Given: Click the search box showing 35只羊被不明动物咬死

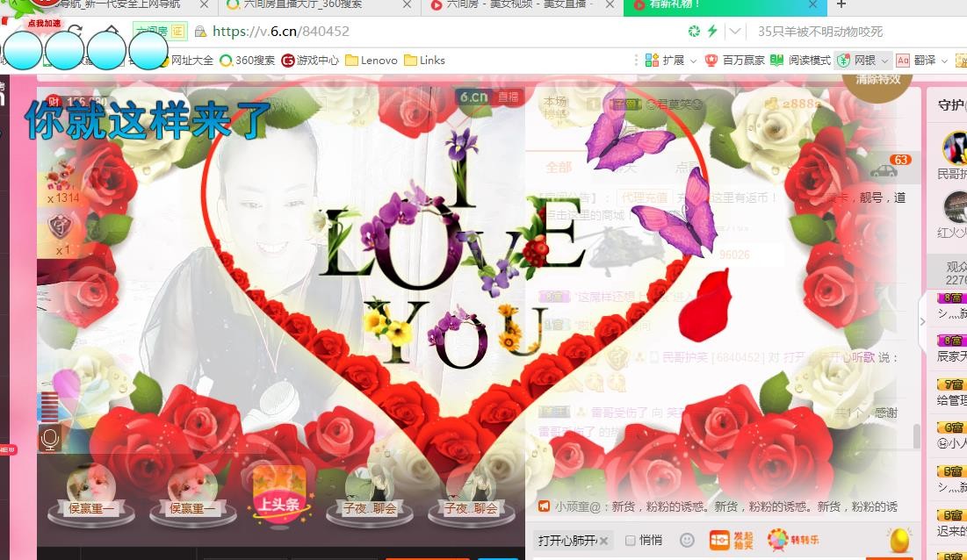Looking at the screenshot, I should click(820, 32).
